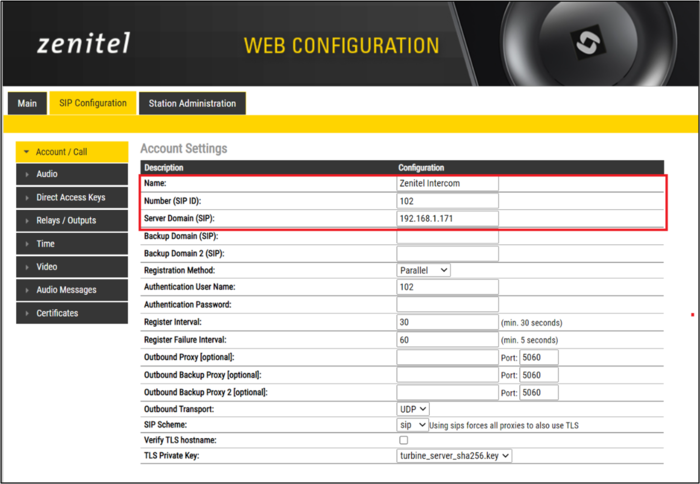700x484 pixels.
Task: Click the Server Domain (SIP) field
Action: 447,218
